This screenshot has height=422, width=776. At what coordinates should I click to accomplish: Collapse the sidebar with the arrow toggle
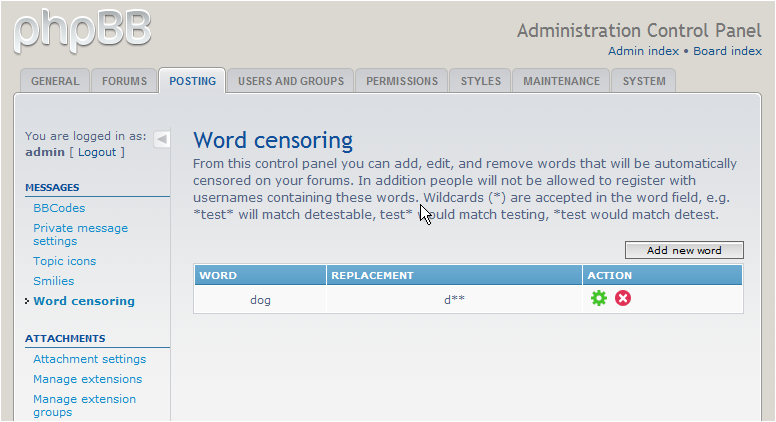[162, 140]
